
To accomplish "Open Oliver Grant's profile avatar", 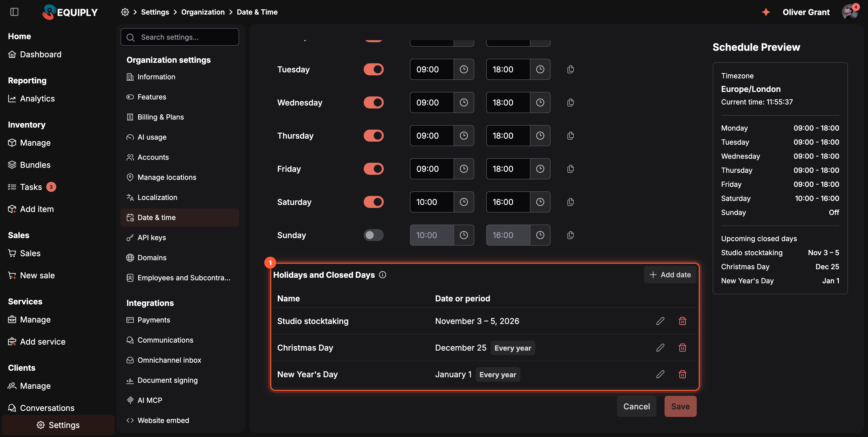I will pos(849,12).
